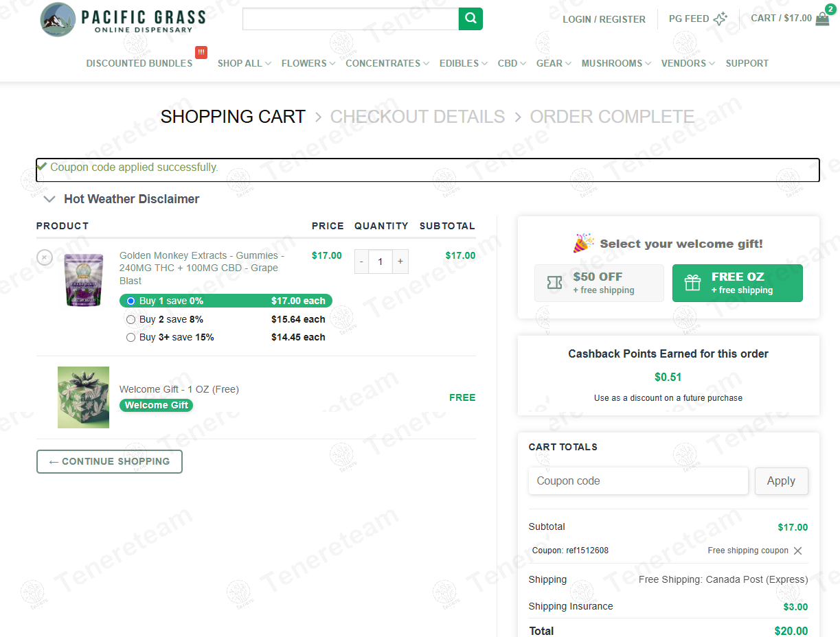Viewport: 840px width, 637px height.
Task: Select Buy 2 save 8% option
Action: pos(130,319)
